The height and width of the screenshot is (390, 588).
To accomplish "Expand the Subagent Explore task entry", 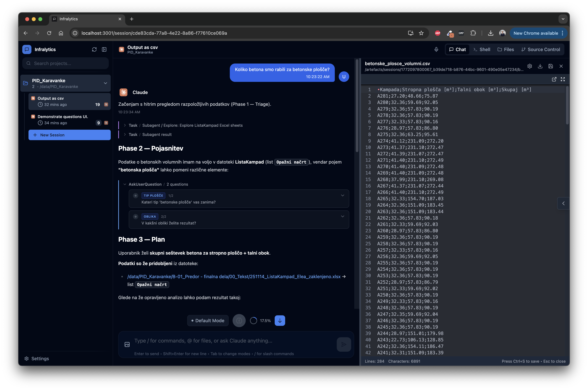I will (125, 125).
